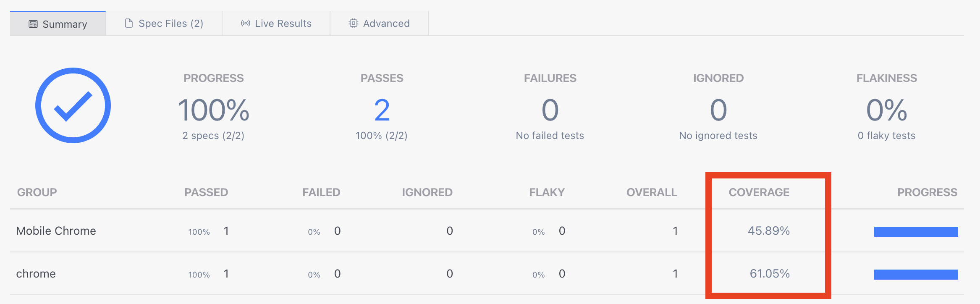Click the large blue checkmark circle
Viewport: 980px width, 304px height.
pos(73,105)
